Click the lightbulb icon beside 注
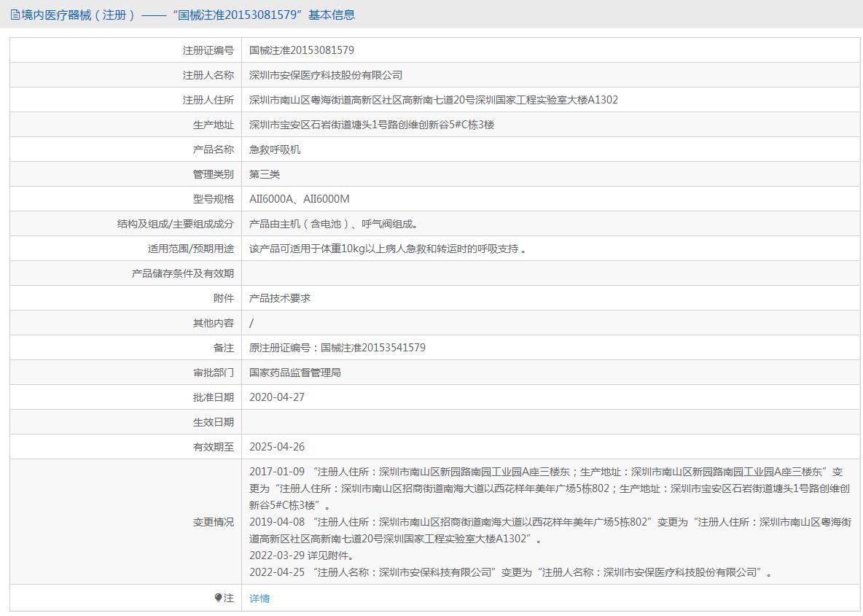Image resolution: width=863 pixels, height=616 pixels. [x=218, y=598]
